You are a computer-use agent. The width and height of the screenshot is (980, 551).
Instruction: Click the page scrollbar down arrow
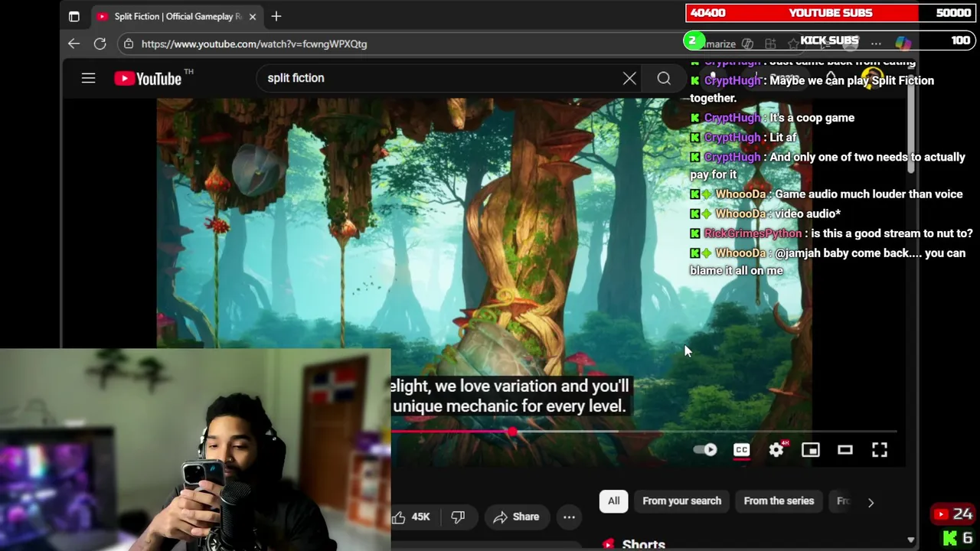910,540
